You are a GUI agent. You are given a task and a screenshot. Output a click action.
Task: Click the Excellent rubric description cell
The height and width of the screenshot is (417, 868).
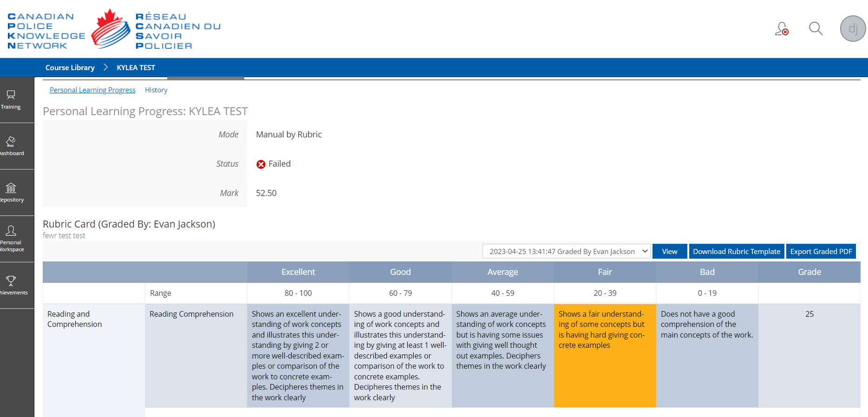click(298, 356)
